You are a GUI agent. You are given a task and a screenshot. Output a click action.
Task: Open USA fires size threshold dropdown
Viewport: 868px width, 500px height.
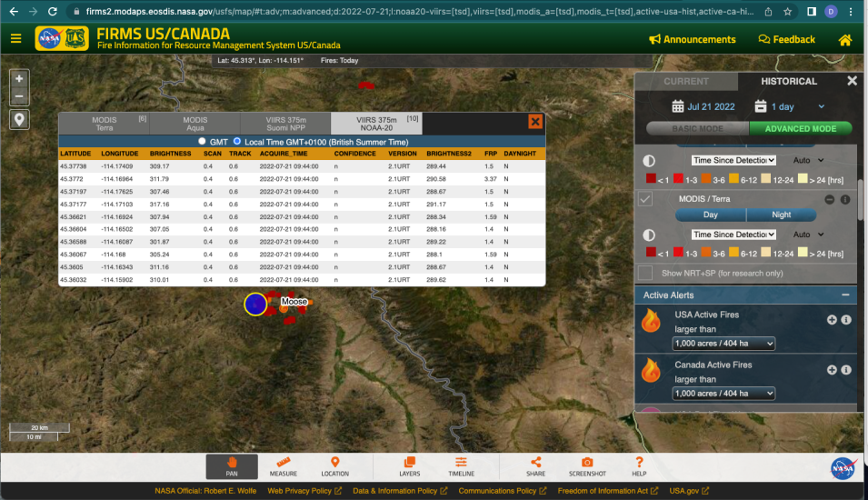pos(723,344)
